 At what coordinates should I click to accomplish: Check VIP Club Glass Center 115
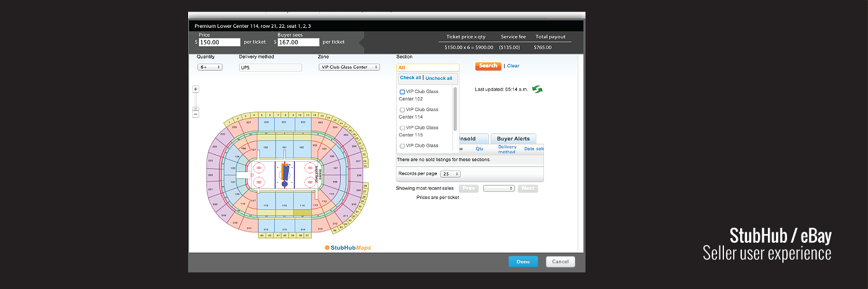(402, 128)
